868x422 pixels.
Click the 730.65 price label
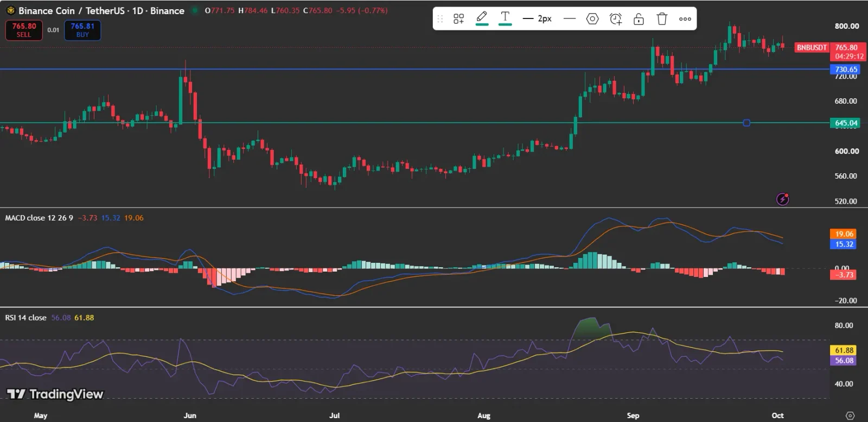tap(846, 70)
